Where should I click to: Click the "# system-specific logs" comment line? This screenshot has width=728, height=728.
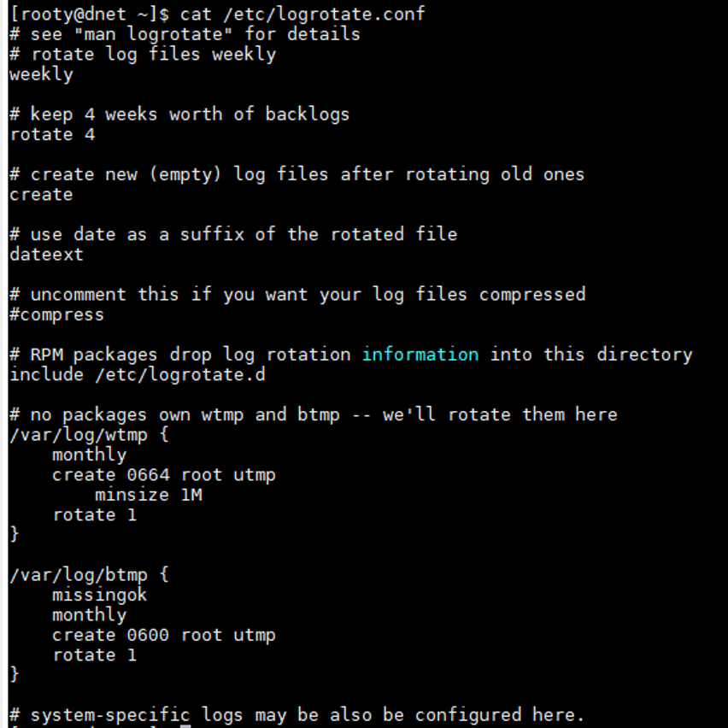tap(296, 714)
